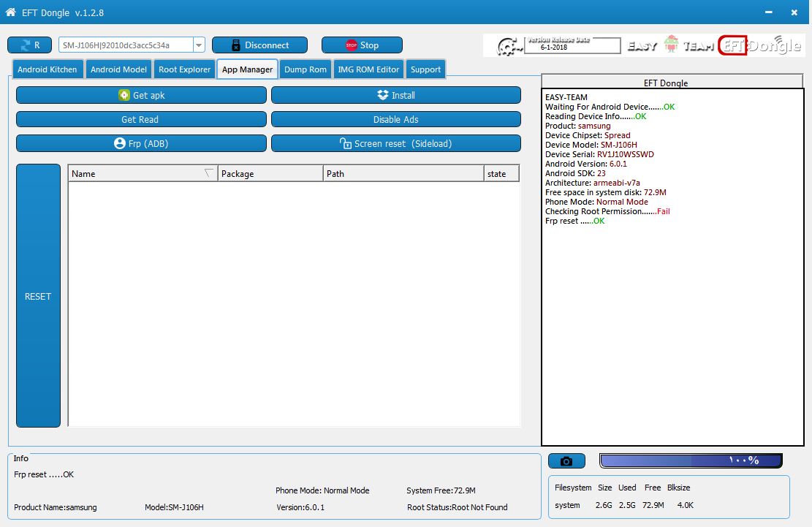Close the EFT Dongle window
The width and height of the screenshot is (812, 527).
point(794,12)
